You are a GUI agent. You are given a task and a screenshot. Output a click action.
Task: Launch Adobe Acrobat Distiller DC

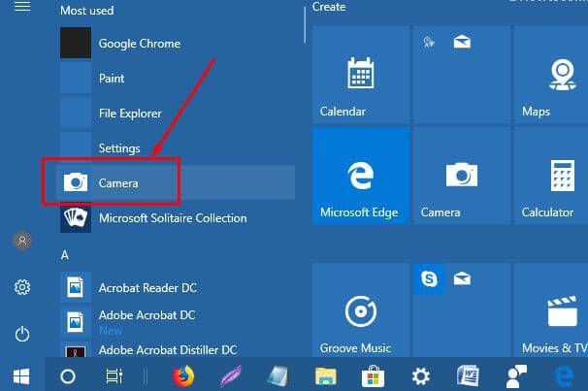click(177, 349)
